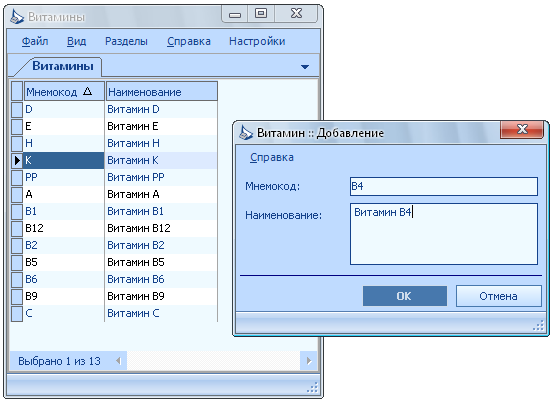Click the Витамины window app icon
This screenshot has height=404, width=553.
click(x=17, y=17)
